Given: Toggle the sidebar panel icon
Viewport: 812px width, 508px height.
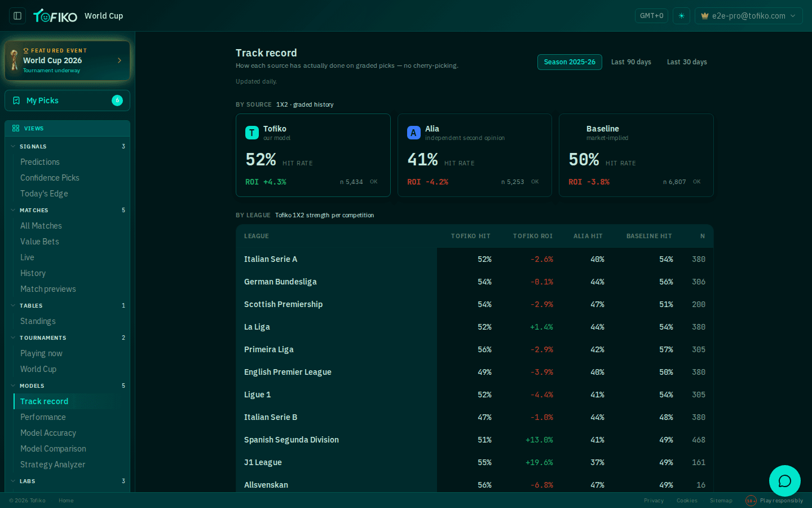Looking at the screenshot, I should (x=17, y=16).
